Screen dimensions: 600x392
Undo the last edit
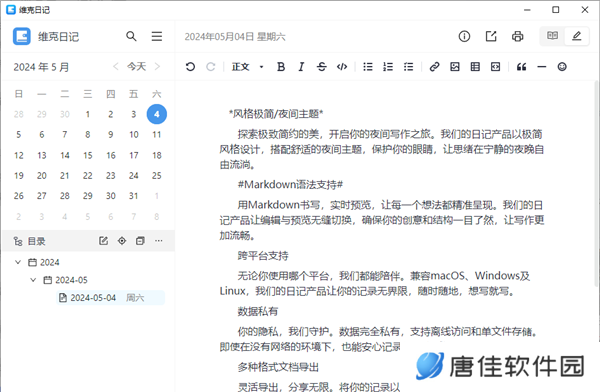190,67
